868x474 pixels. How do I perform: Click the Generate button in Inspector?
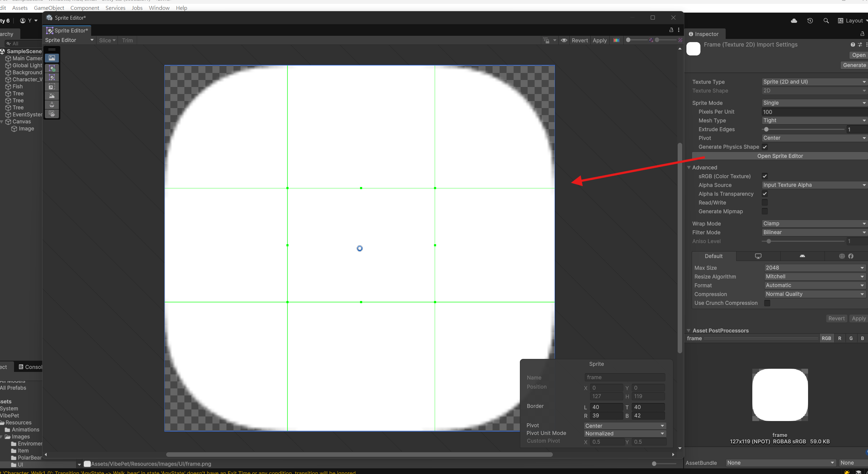coord(854,65)
